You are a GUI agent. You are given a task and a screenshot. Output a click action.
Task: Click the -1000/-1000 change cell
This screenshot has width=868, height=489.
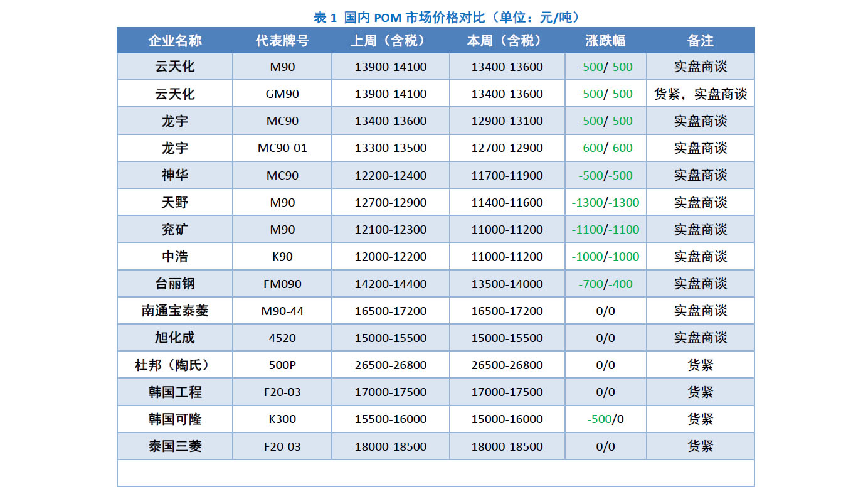[x=605, y=257]
